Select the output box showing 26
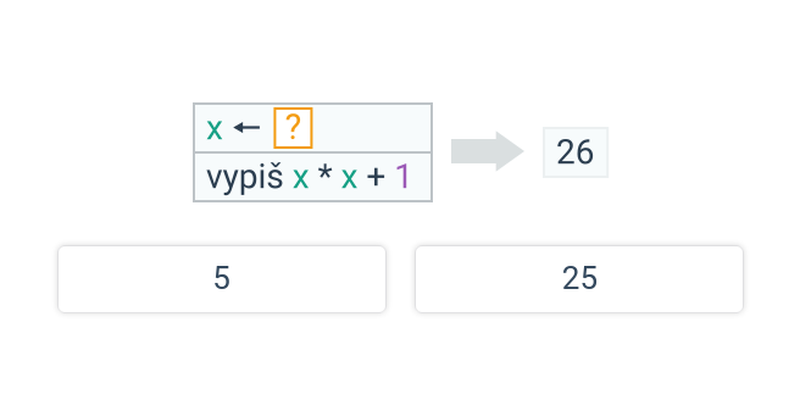Viewport: 800px width, 400px height. (575, 152)
